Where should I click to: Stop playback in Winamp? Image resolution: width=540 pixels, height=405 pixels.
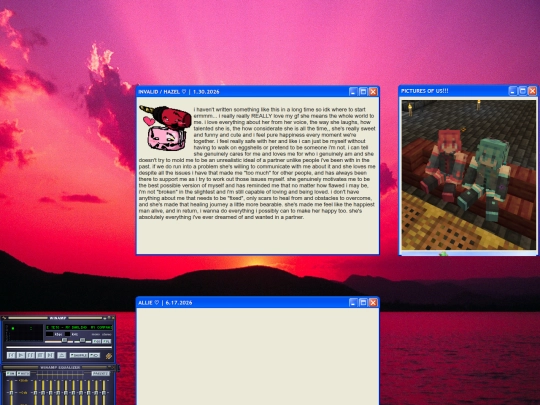pos(40,355)
